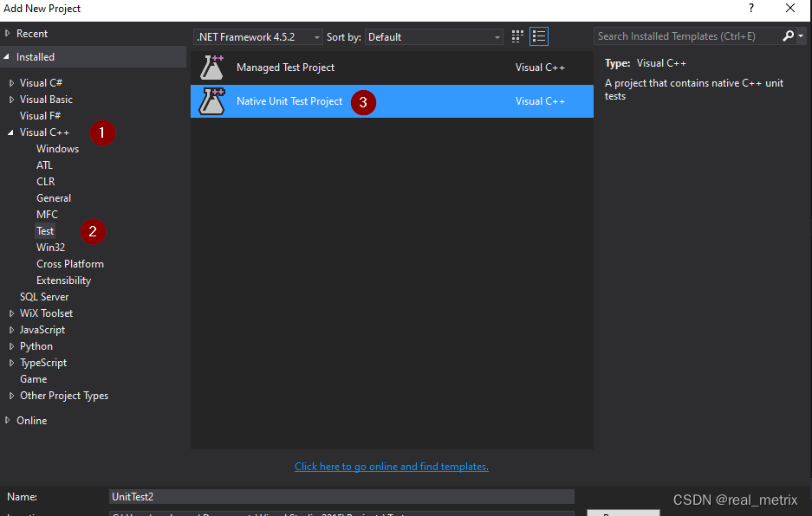The image size is (812, 516).
Task: Select SQL Server in the tree
Action: click(x=44, y=297)
